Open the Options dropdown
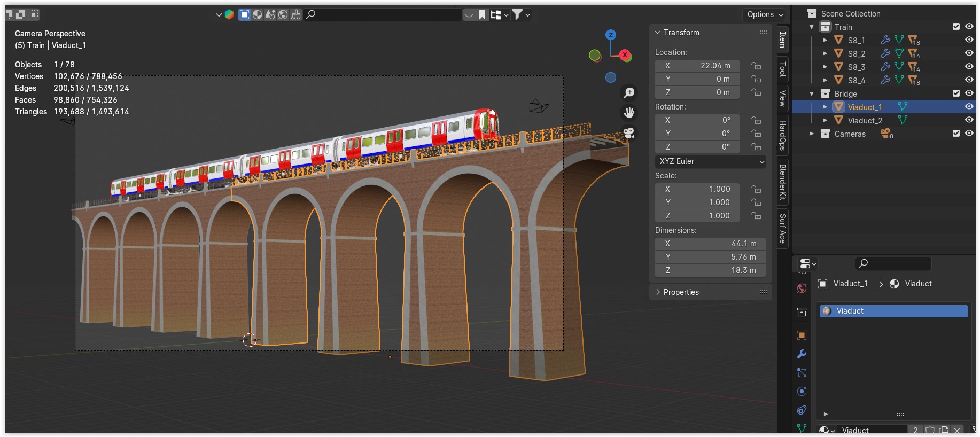The image size is (980, 437). click(x=765, y=14)
